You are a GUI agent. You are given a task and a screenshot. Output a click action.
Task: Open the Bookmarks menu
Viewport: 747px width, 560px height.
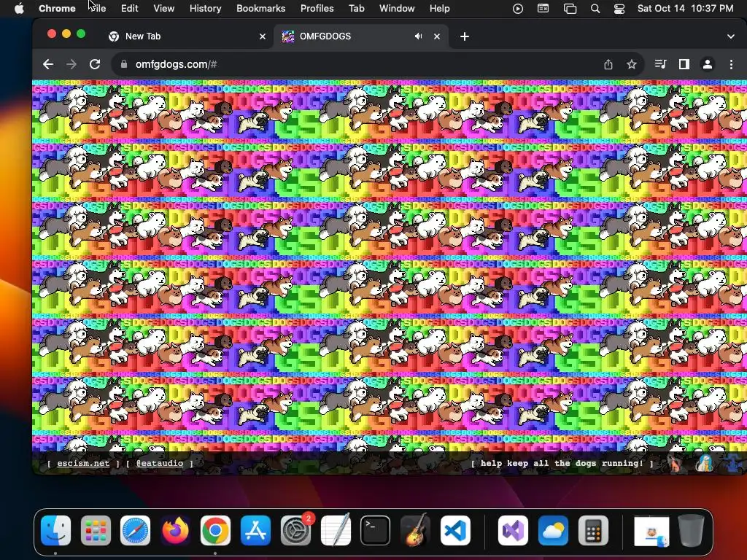pos(260,8)
